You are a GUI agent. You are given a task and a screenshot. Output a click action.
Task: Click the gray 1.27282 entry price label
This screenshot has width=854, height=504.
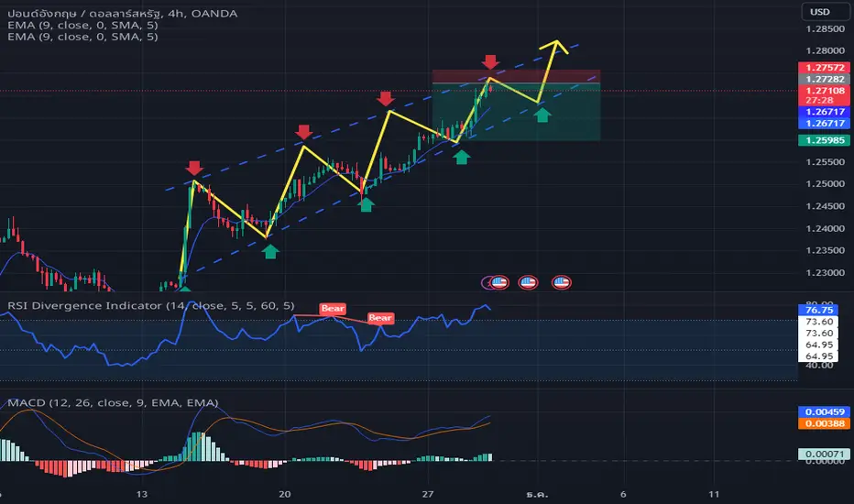tap(824, 79)
